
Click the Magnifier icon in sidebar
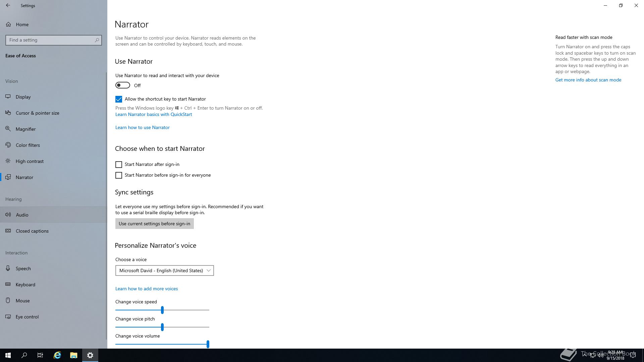[x=8, y=129]
